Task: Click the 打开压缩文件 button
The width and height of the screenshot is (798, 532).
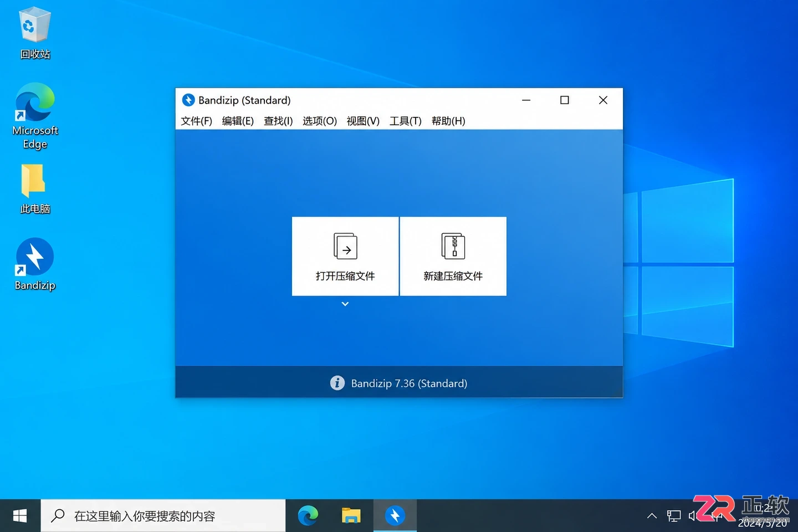Action: tap(345, 256)
